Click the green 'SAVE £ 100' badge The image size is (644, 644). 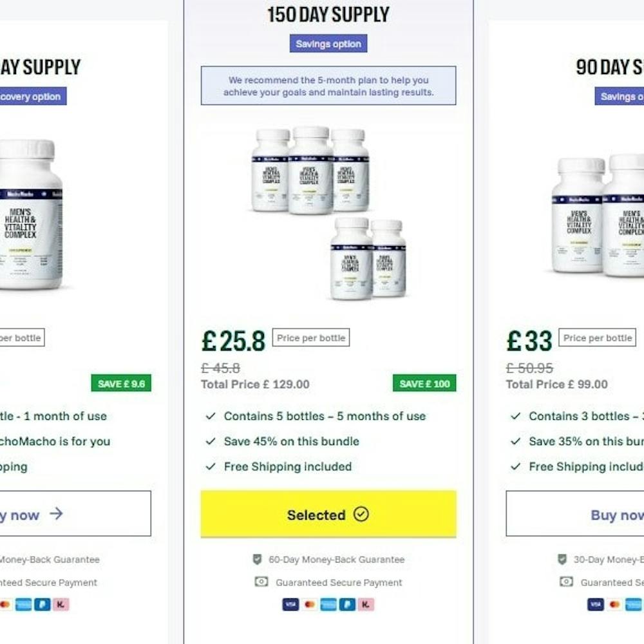424,384
